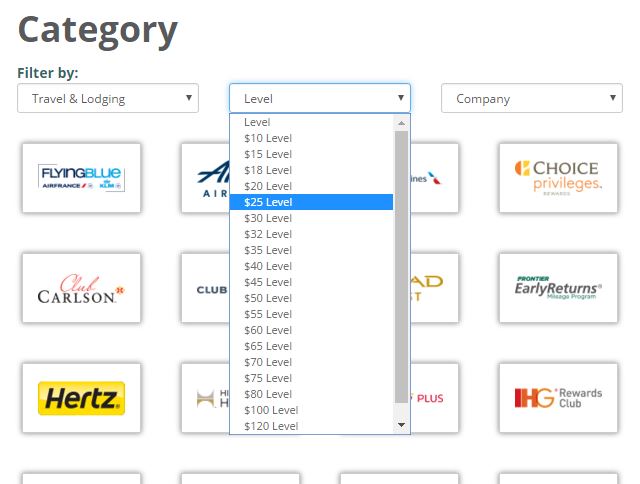This screenshot has width=640, height=484.
Task: Select the highlighted $25 Level option
Action: pyautogui.click(x=311, y=202)
